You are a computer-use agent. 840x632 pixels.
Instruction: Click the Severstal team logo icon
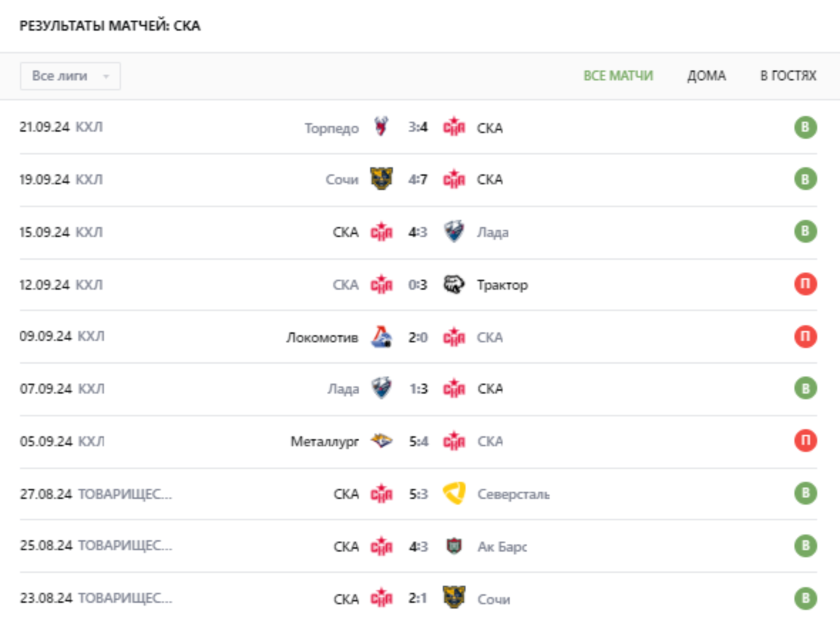pyautogui.click(x=453, y=494)
